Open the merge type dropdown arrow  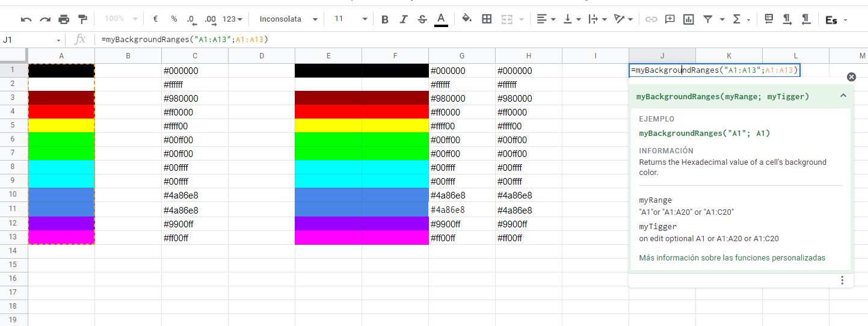[x=521, y=19]
